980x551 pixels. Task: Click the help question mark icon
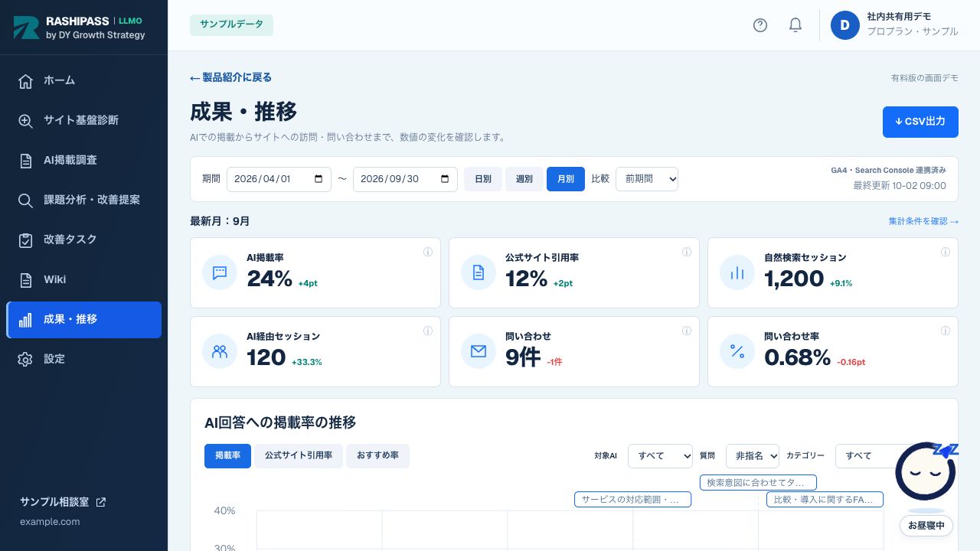(x=760, y=25)
